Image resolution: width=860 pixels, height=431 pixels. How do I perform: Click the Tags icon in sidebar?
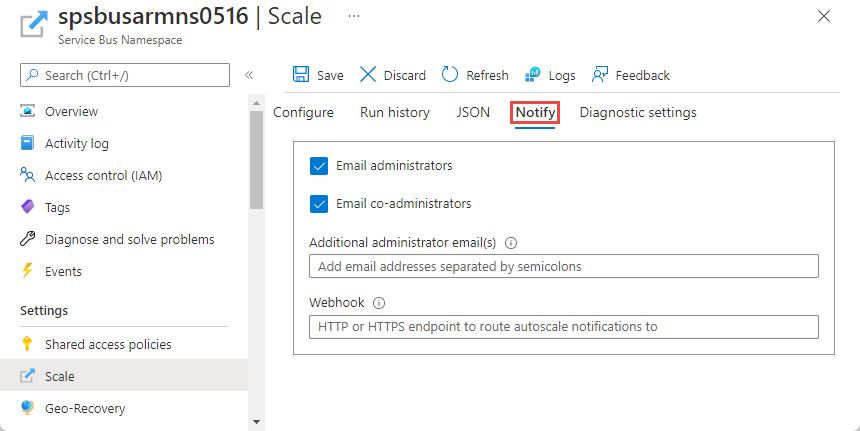pos(28,208)
